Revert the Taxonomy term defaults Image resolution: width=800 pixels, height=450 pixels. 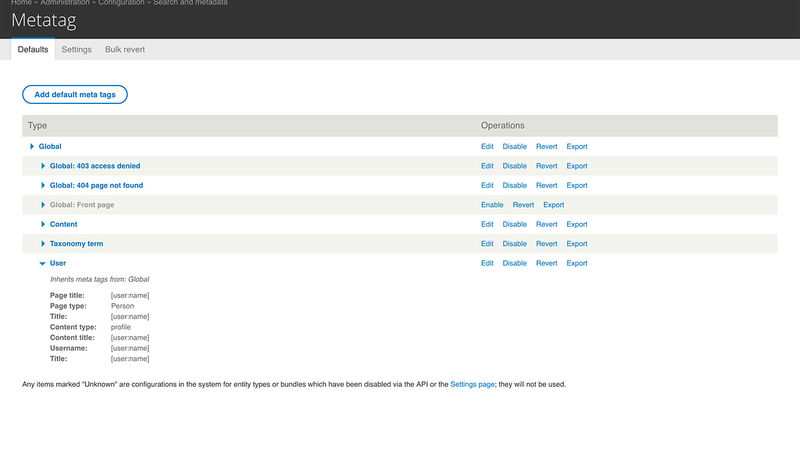click(546, 243)
